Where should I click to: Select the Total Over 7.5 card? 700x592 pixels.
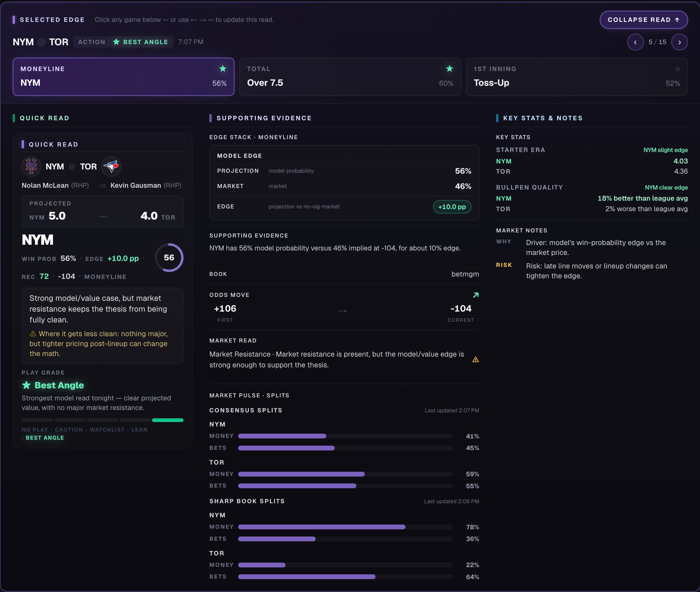click(350, 76)
